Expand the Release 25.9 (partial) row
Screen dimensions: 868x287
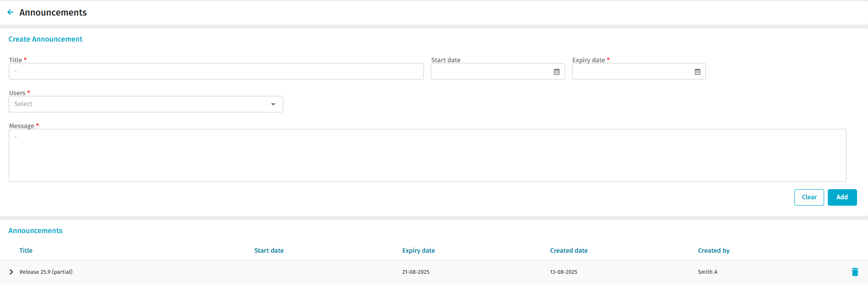pyautogui.click(x=11, y=272)
